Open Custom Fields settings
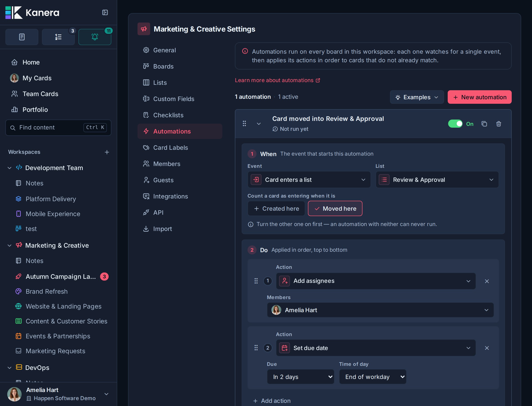The height and width of the screenshot is (406, 532). 180,99
